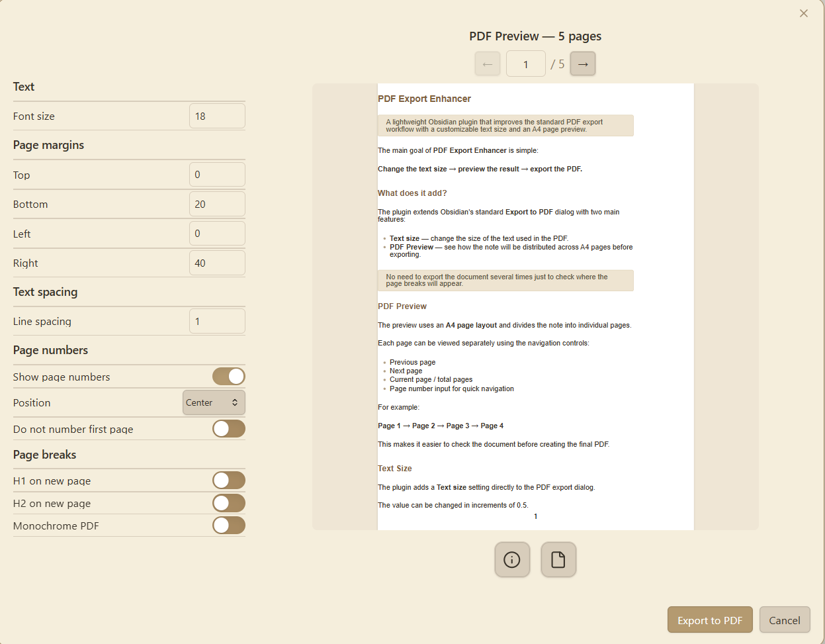Image resolution: width=825 pixels, height=644 pixels.
Task: Enable Do not number first page
Action: click(229, 429)
